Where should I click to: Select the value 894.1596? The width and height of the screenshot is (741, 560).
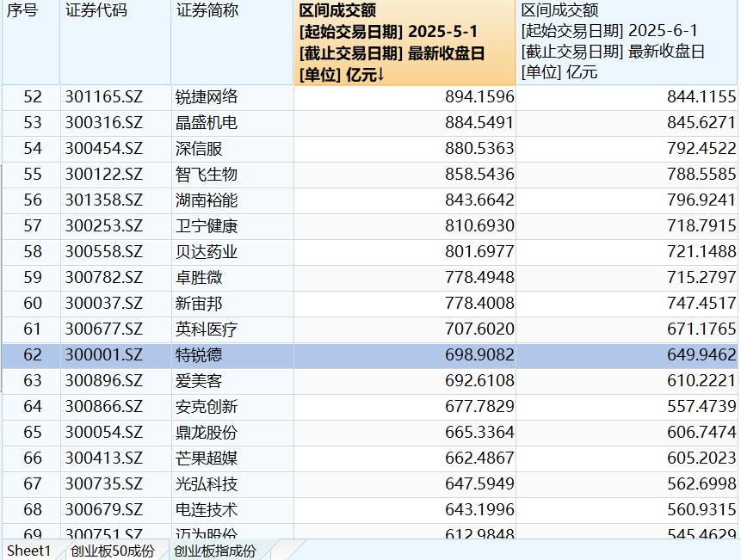tap(405, 97)
